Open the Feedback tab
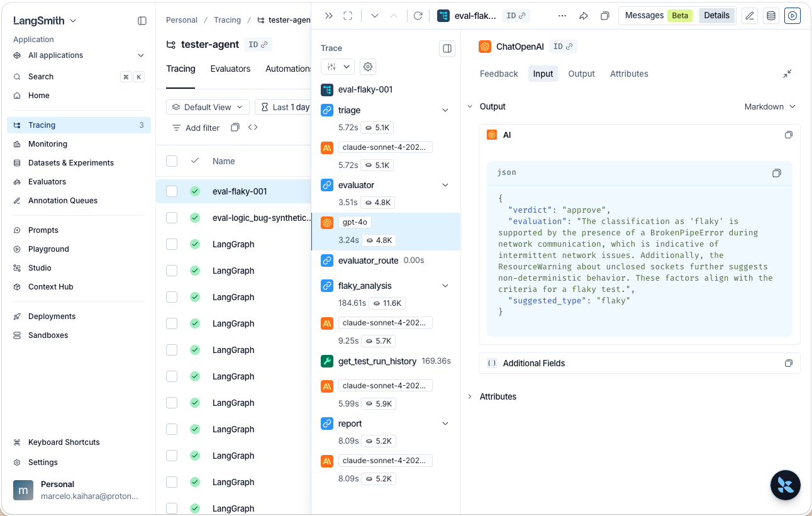This screenshot has height=516, width=812. click(499, 74)
